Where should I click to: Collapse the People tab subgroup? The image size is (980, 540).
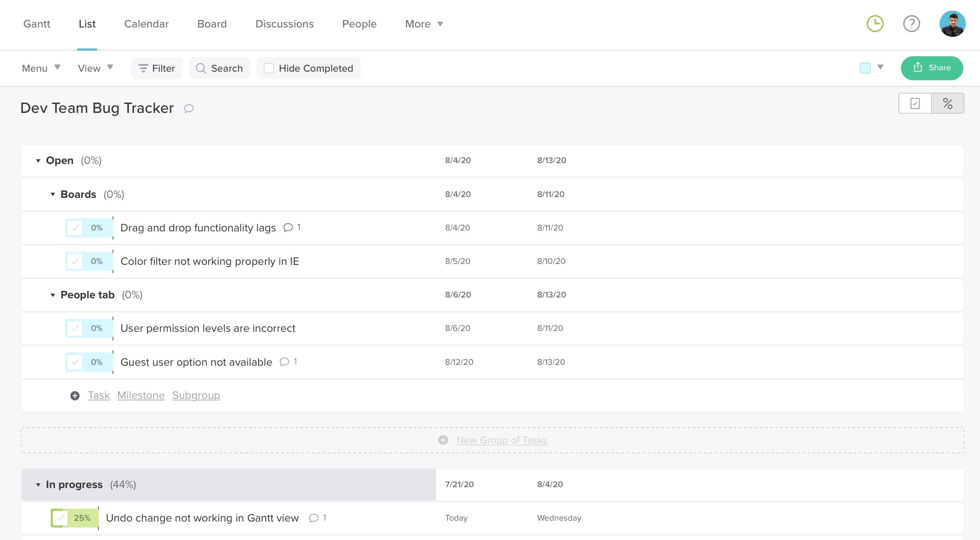(x=52, y=295)
